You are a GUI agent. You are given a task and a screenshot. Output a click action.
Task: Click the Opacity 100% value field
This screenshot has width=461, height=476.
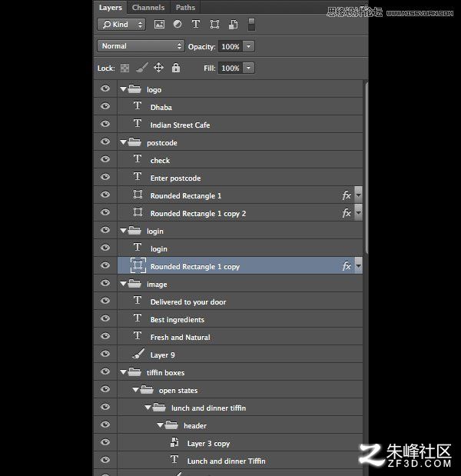pyautogui.click(x=230, y=47)
